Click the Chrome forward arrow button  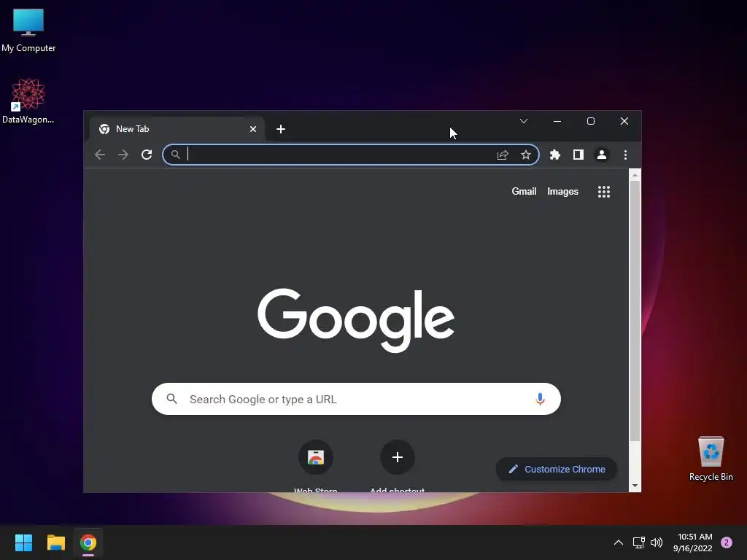(x=123, y=155)
